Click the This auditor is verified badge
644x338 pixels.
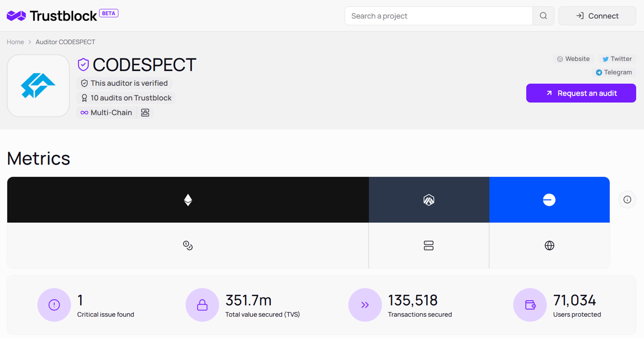pos(124,83)
